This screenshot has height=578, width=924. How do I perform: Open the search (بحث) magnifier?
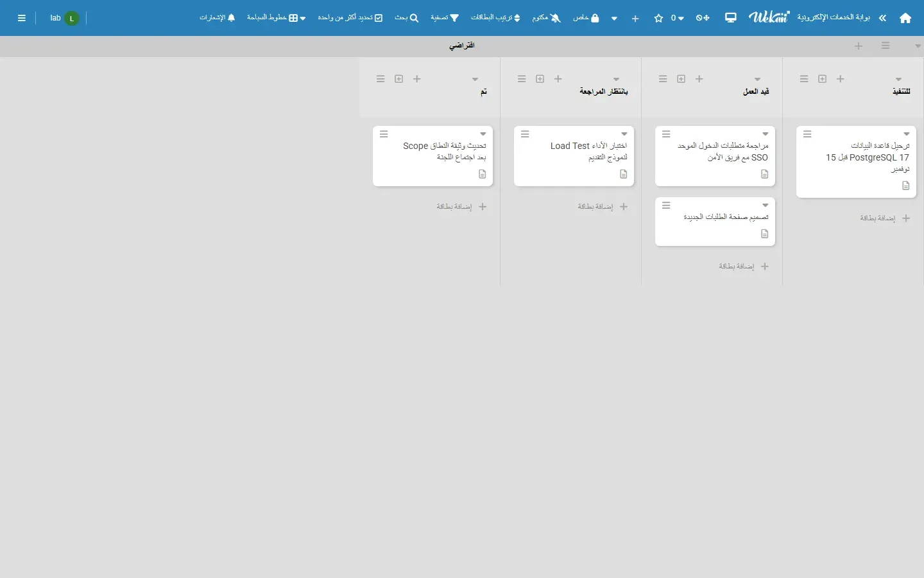407,18
